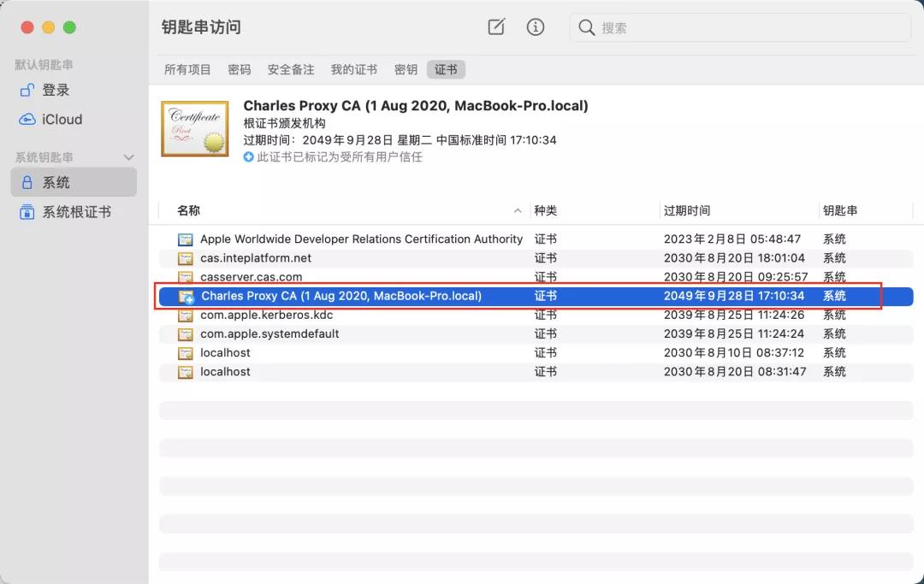Click expiry 2030年8月10日 08:37:12

point(734,352)
